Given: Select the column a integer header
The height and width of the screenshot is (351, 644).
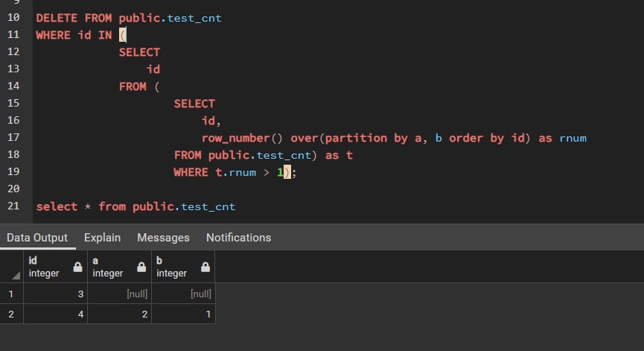Looking at the screenshot, I should [x=120, y=267].
